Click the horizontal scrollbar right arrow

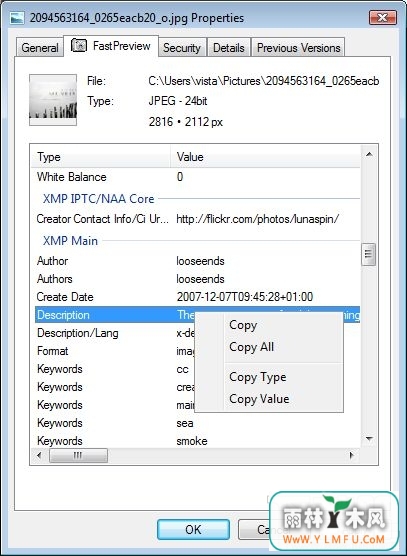pos(352,455)
